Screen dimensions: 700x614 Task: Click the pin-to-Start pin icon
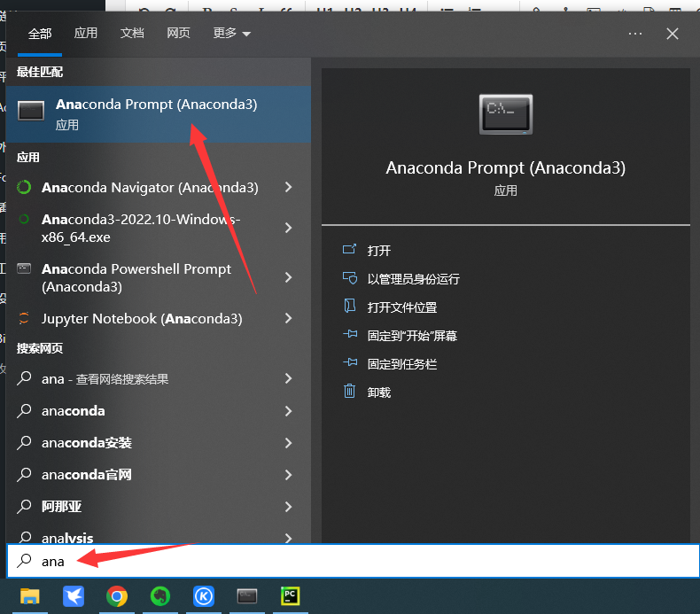349,334
